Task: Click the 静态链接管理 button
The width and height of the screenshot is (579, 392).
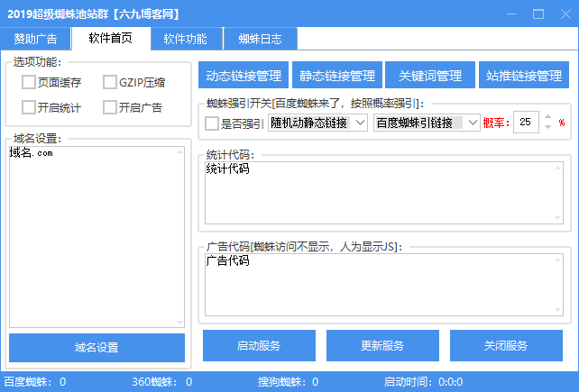Action: (337, 75)
